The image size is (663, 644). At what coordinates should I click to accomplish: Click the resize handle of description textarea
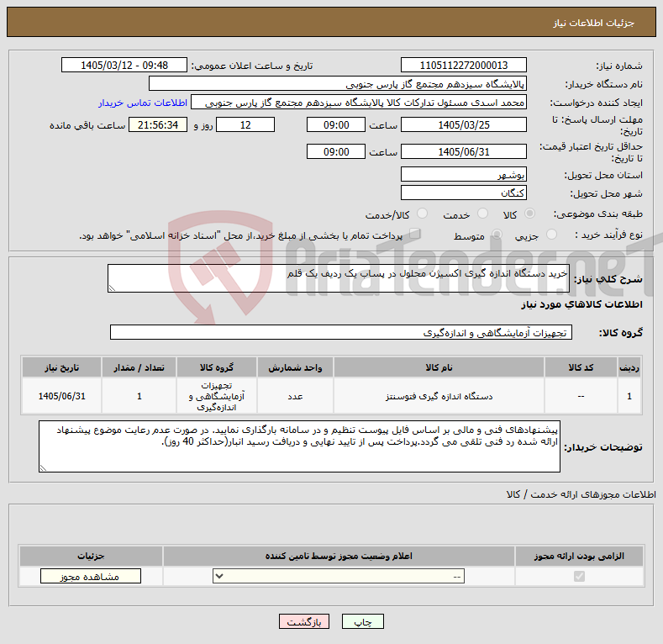pyautogui.click(x=112, y=288)
